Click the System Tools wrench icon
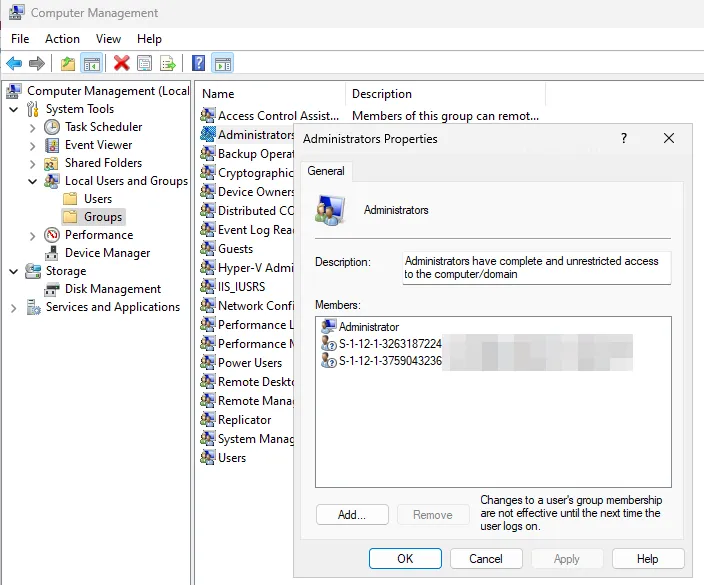 tap(32, 109)
